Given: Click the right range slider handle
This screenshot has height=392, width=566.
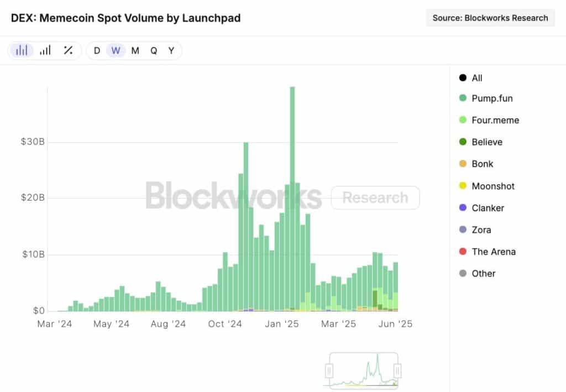Looking at the screenshot, I should point(397,370).
